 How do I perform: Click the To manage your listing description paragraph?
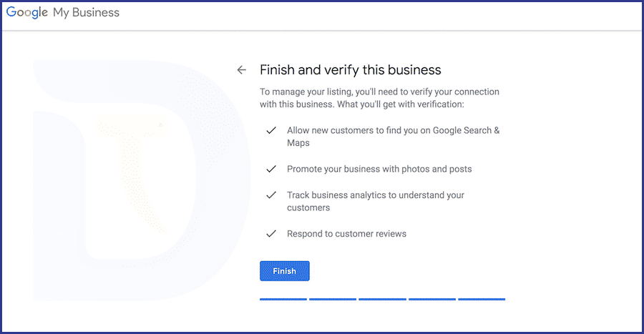379,98
